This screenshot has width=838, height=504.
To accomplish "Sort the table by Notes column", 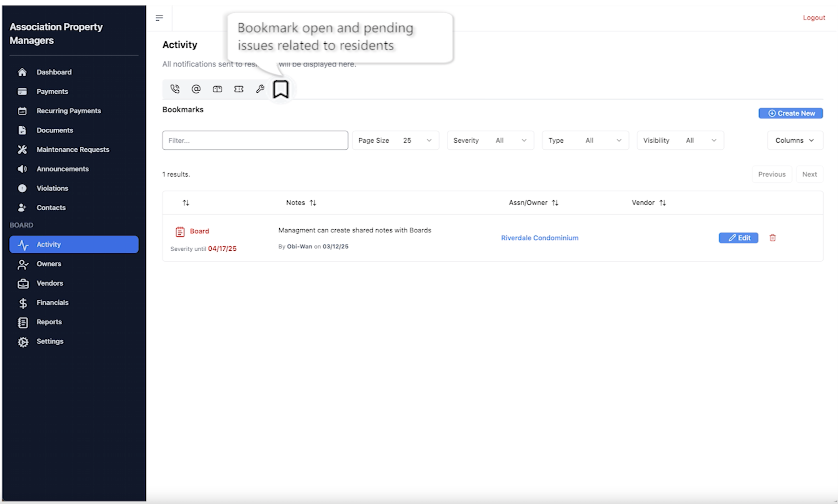I will 313,203.
